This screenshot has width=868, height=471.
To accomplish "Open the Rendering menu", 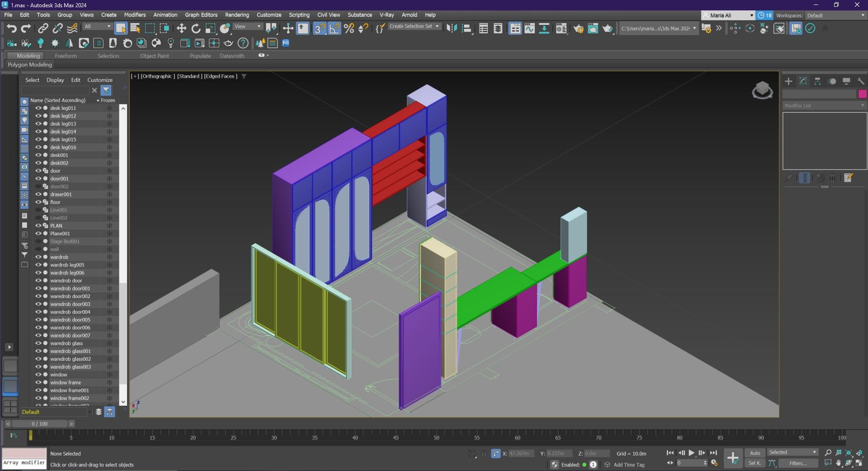I will point(237,15).
